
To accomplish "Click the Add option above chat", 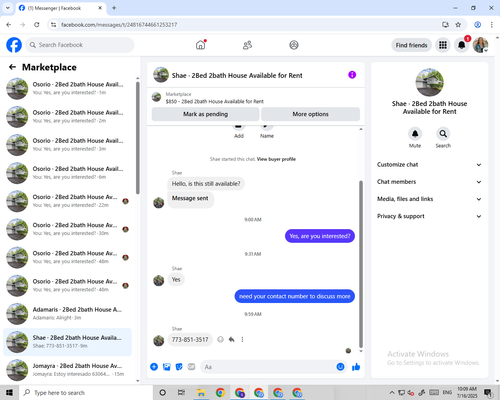I will [x=239, y=131].
